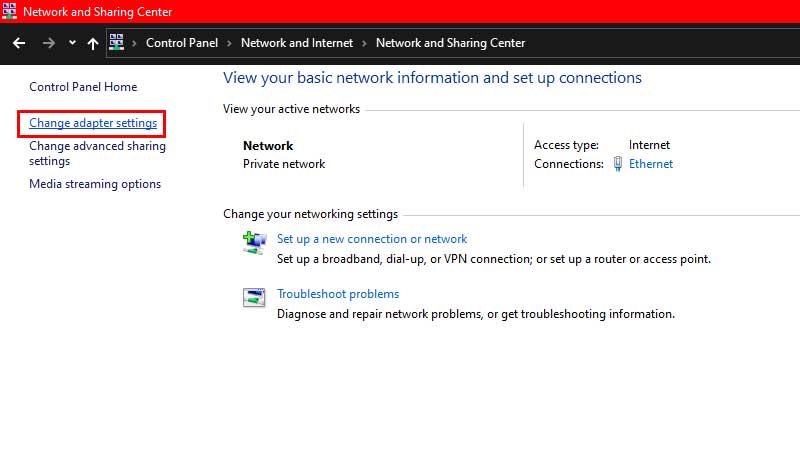Click the address bar location icon
The image size is (800, 450).
click(117, 43)
